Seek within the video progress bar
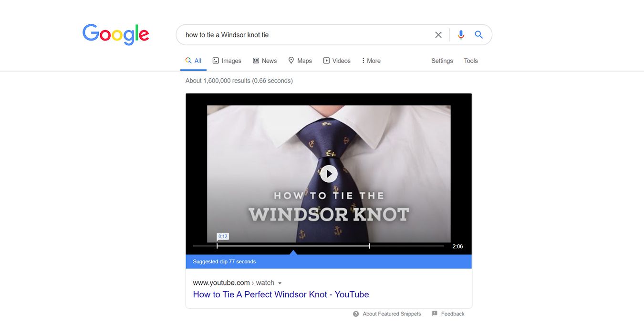The height and width of the screenshot is (334, 644). (318, 246)
